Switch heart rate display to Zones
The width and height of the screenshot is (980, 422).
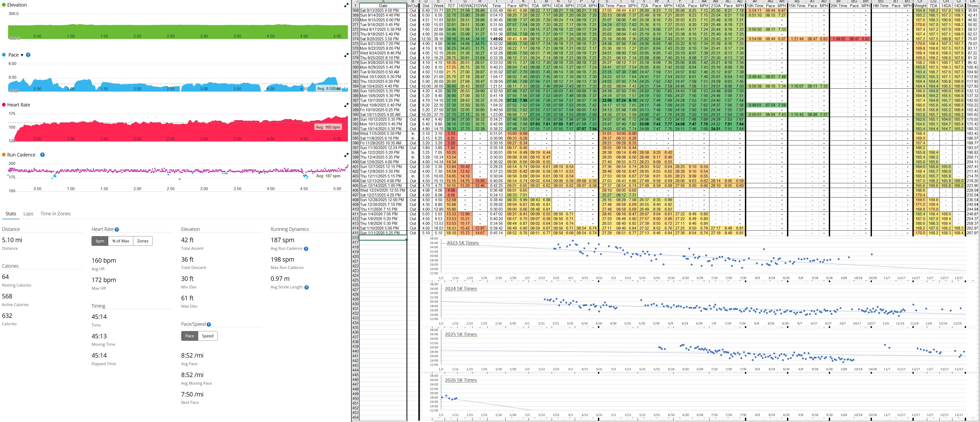click(143, 241)
